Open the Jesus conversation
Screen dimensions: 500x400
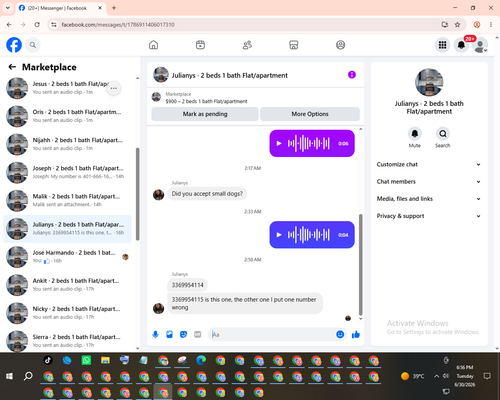coord(67,88)
